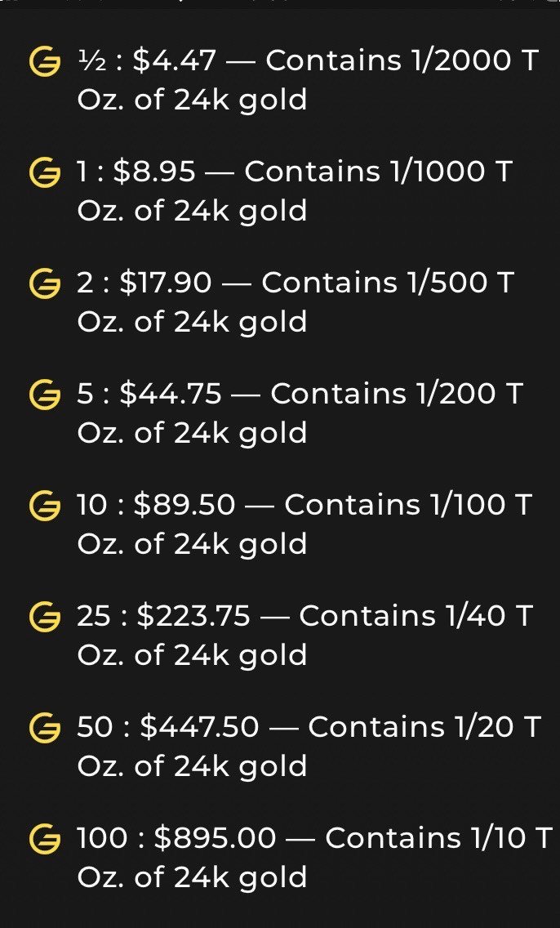Select the $89.50 price text

point(184,505)
